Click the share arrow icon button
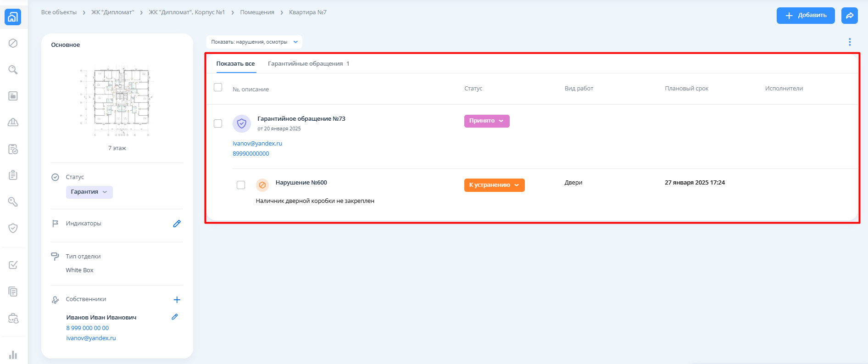 coord(849,16)
